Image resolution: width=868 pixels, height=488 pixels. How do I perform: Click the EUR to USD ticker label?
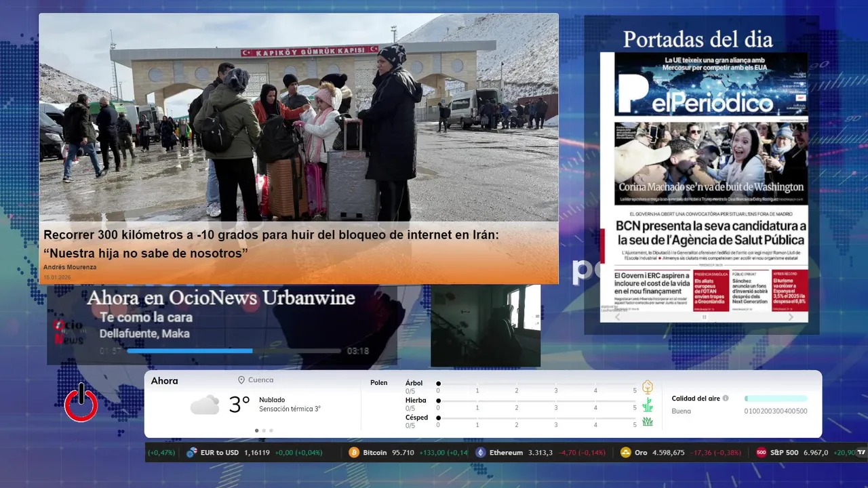(220, 452)
